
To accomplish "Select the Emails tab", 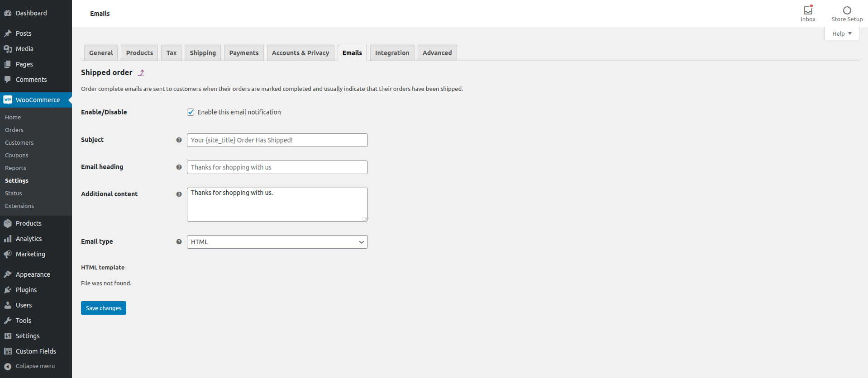I will coord(352,53).
